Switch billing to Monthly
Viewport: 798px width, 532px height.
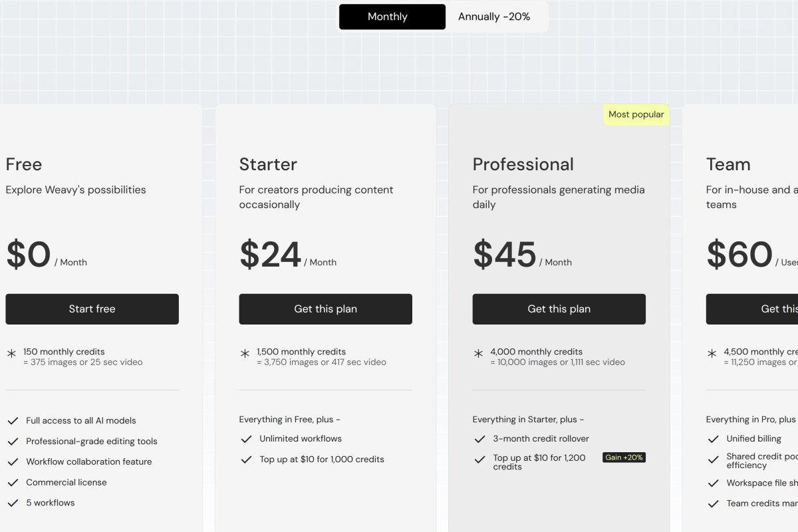[x=392, y=17]
